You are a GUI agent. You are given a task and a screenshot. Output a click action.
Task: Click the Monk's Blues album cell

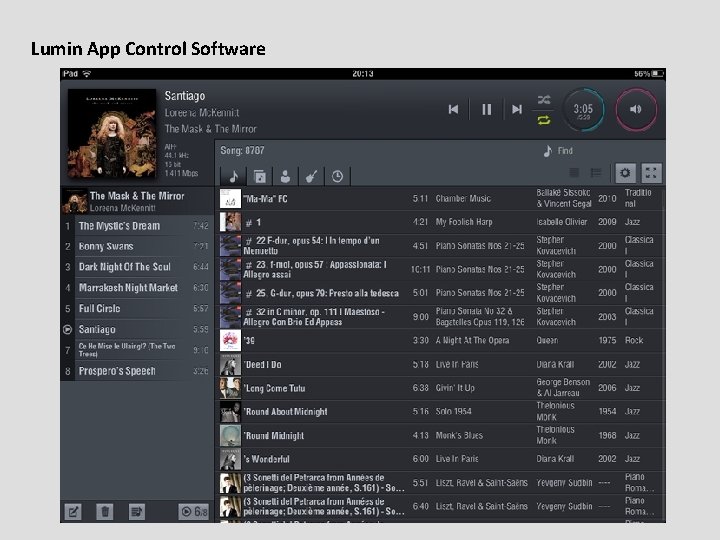coord(459,435)
